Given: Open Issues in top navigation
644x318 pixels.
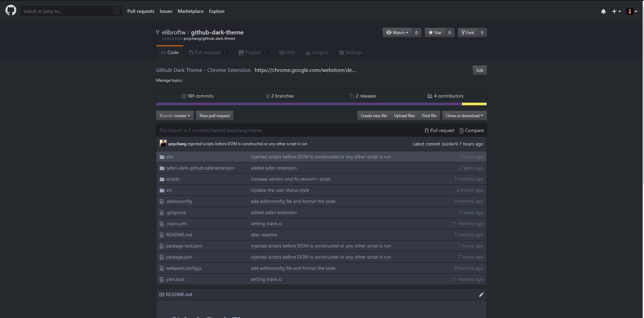Looking at the screenshot, I should [166, 11].
